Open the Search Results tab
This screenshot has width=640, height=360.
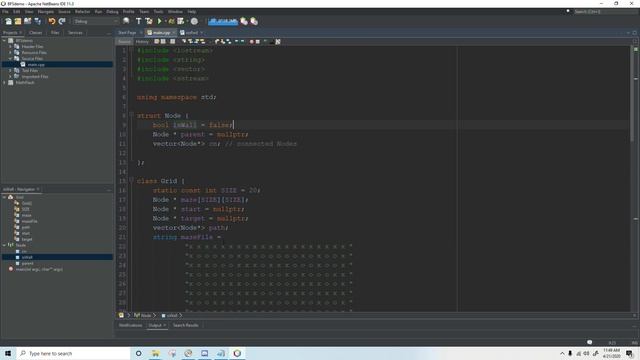pyautogui.click(x=186, y=325)
